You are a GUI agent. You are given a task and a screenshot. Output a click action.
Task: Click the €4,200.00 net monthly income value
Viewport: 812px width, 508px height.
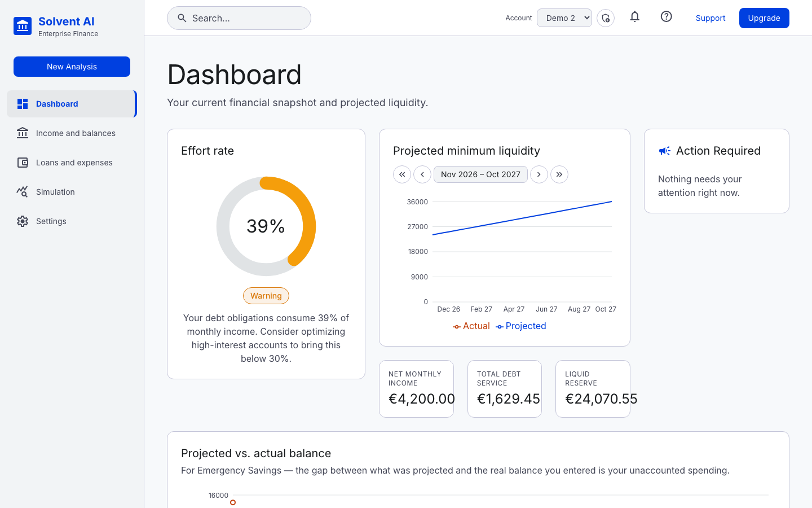(x=421, y=399)
